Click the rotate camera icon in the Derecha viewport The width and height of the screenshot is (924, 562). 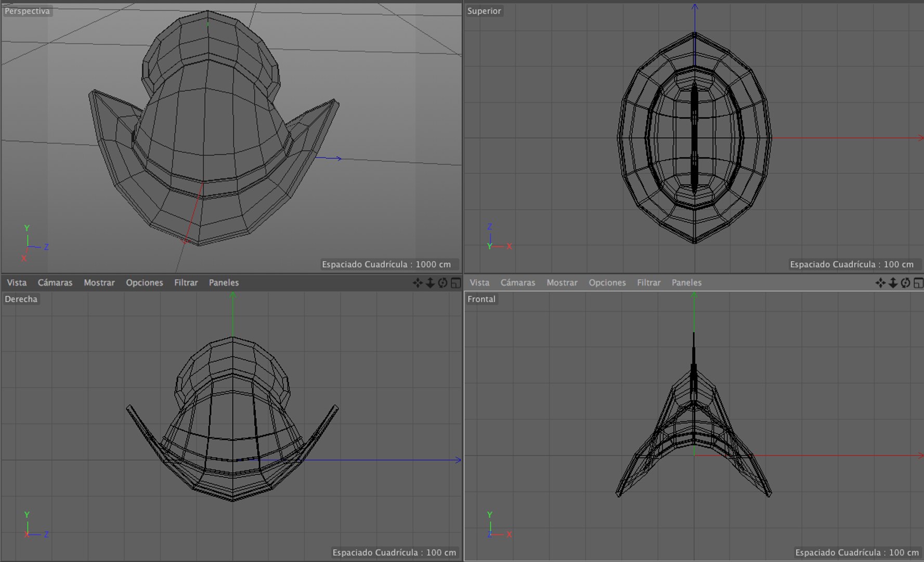pyautogui.click(x=443, y=283)
